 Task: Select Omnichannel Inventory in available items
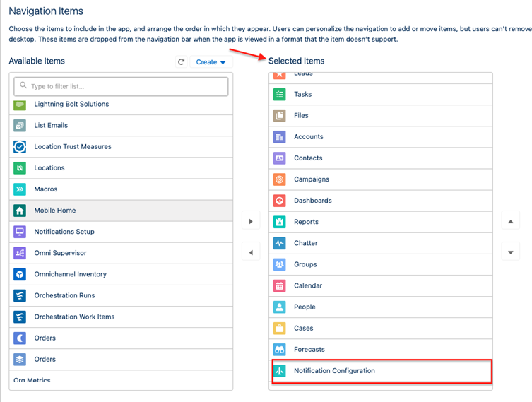click(x=121, y=274)
